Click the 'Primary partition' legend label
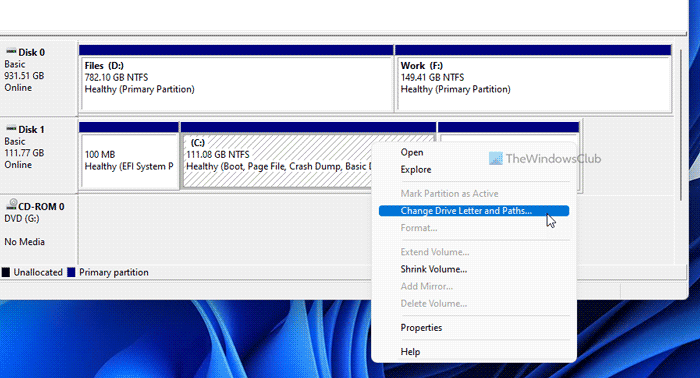The height and width of the screenshot is (378, 700). click(114, 272)
